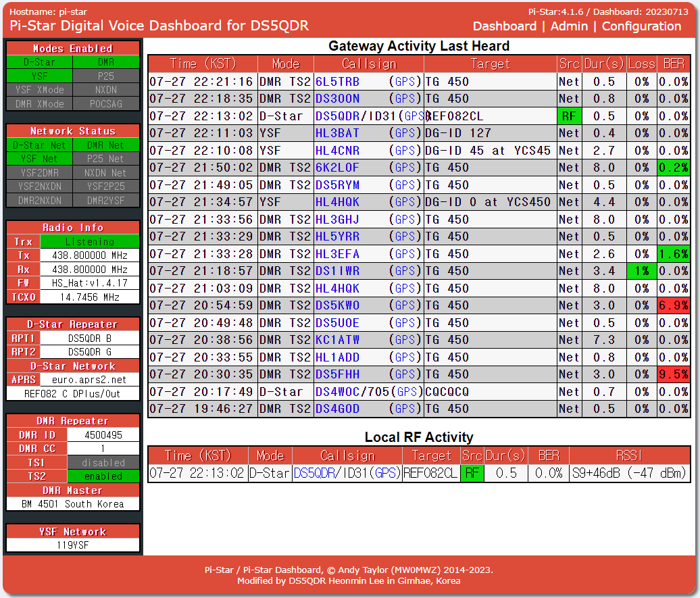Open HL4HQK callsign in 21:03:09 row
This screenshot has height=598, width=700.
338,288
